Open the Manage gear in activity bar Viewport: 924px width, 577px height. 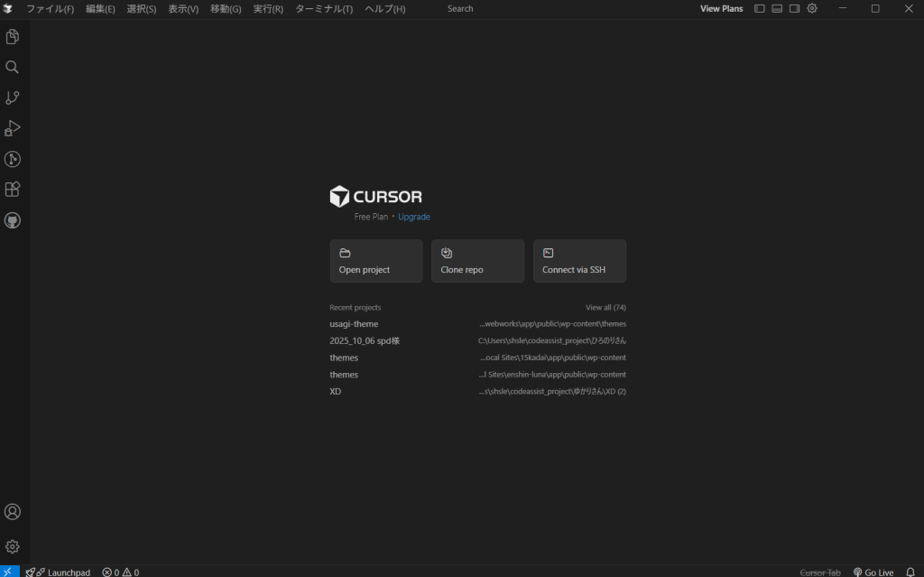click(13, 546)
